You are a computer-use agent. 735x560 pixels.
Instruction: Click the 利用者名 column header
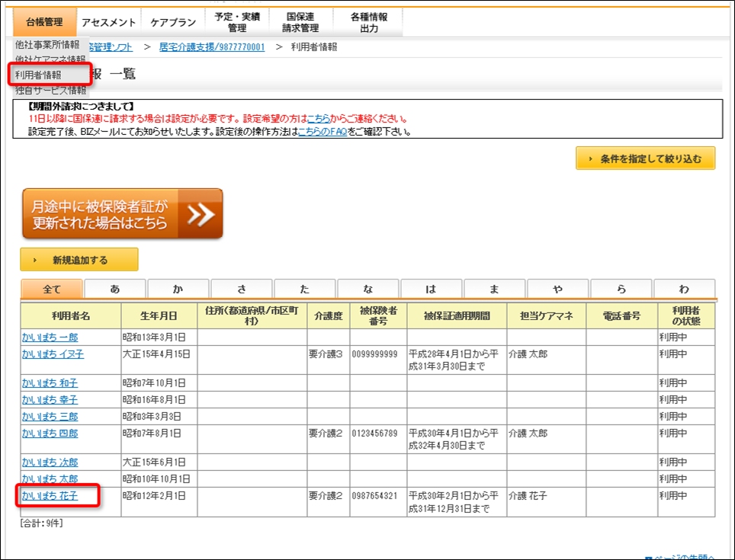point(71,316)
